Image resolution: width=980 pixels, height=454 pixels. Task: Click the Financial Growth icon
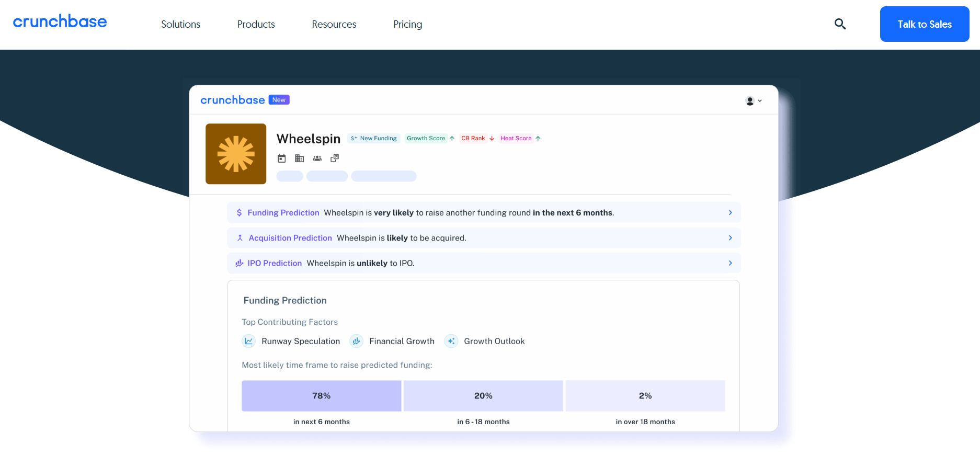point(356,341)
